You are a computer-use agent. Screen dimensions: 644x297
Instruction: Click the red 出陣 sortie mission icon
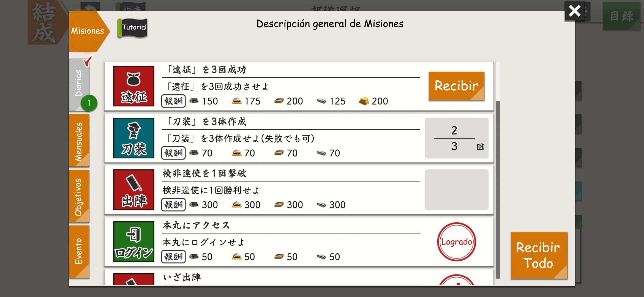(x=134, y=190)
